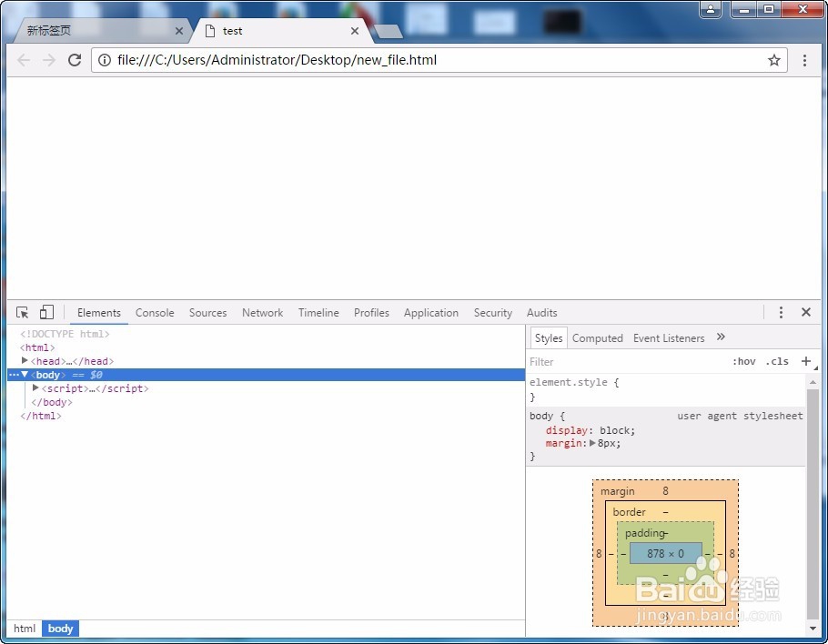The image size is (828, 644).
Task: Open the Profiles tab
Action: click(x=371, y=313)
